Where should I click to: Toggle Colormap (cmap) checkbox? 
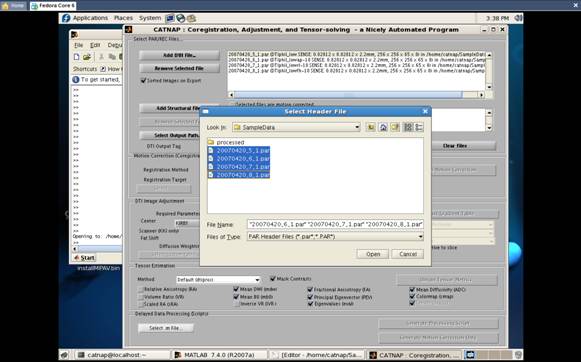click(412, 296)
